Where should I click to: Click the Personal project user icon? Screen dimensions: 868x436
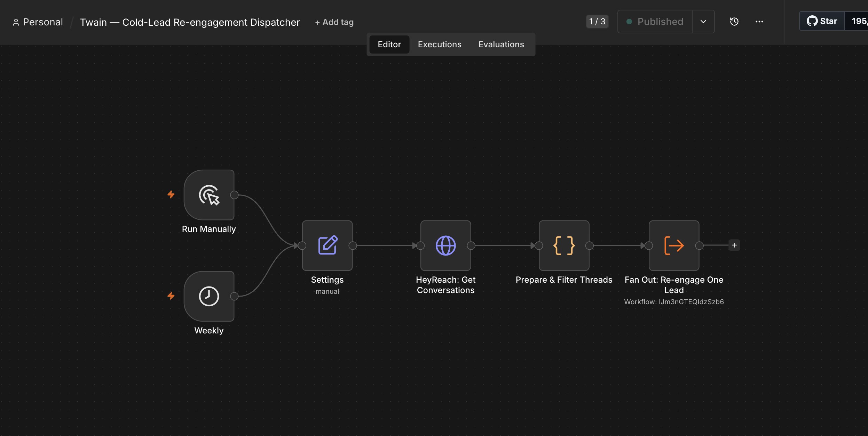16,22
